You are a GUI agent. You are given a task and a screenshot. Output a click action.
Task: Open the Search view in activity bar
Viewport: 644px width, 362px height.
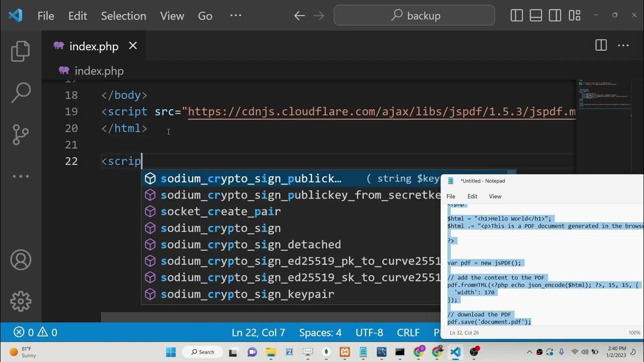click(x=21, y=93)
